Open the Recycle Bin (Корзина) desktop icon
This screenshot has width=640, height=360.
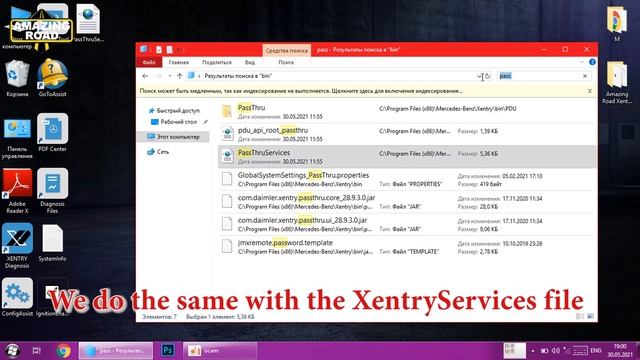(17, 78)
